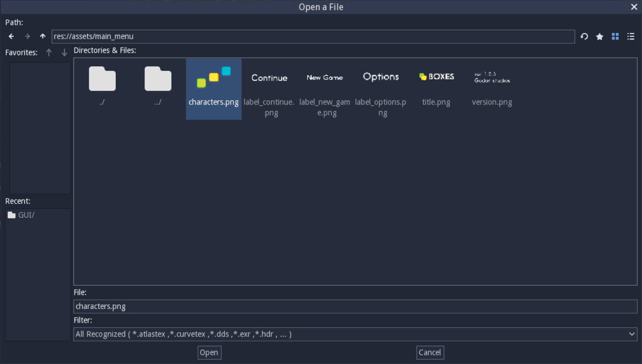Select label_continue.png file

tap(269, 89)
